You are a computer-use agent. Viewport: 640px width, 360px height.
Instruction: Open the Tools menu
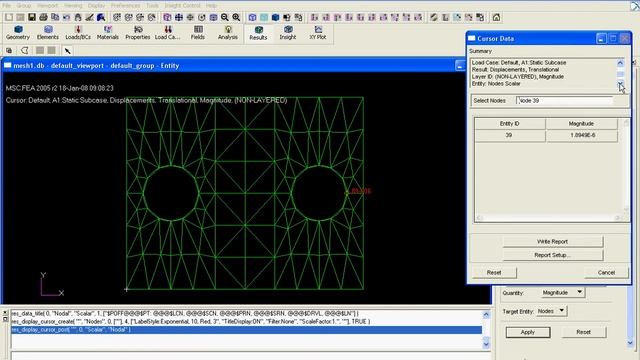click(x=153, y=6)
